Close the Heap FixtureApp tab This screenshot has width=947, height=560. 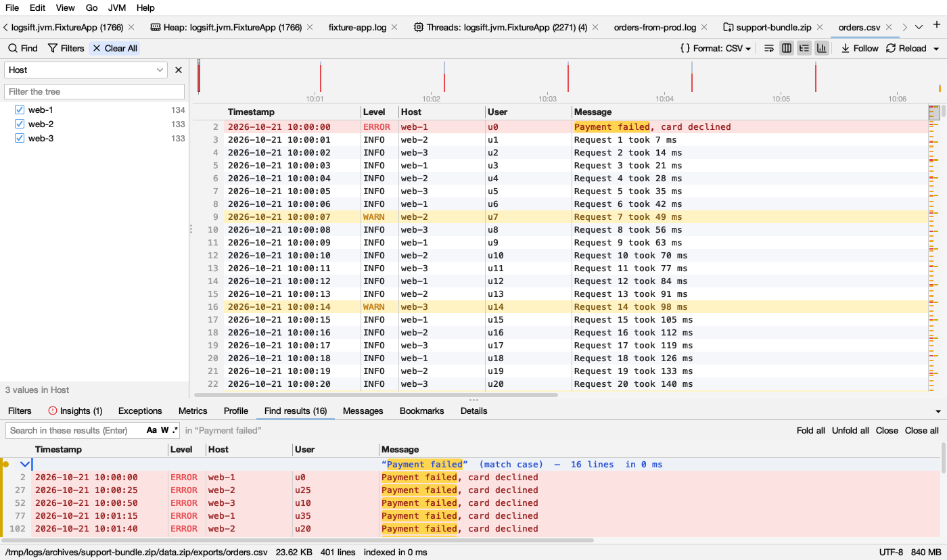click(x=310, y=27)
